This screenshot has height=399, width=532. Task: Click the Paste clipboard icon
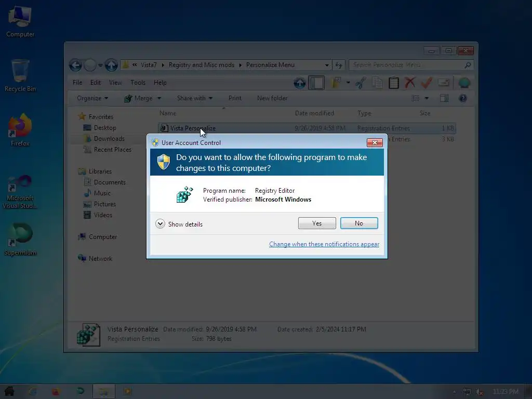pyautogui.click(x=394, y=83)
